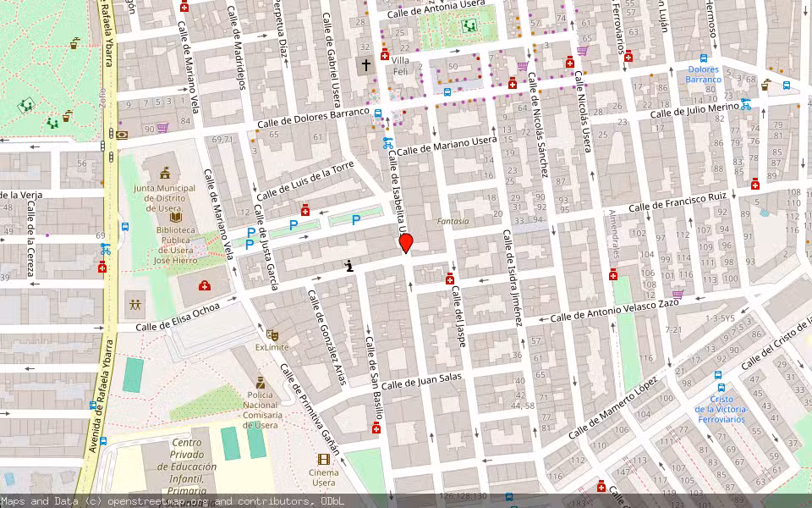Select the pharmacy icon below Calle de Luis de la Torre

pos(305,209)
